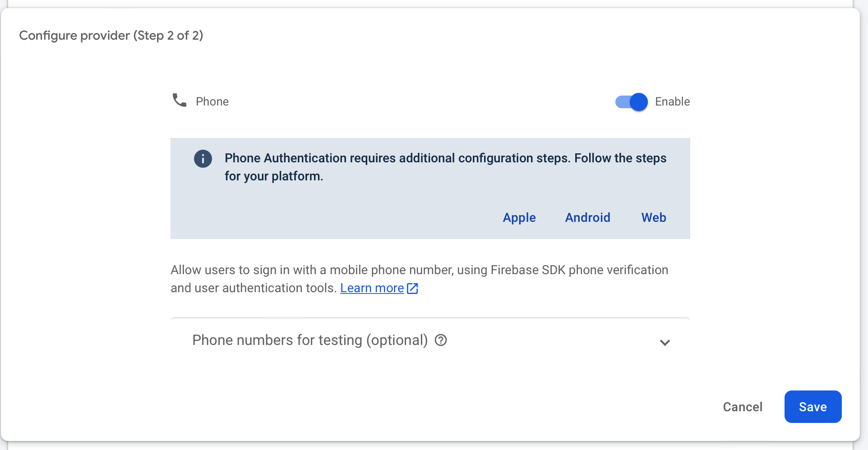Click the help question-mark icon
Image resolution: width=868 pixels, height=450 pixels.
(440, 340)
